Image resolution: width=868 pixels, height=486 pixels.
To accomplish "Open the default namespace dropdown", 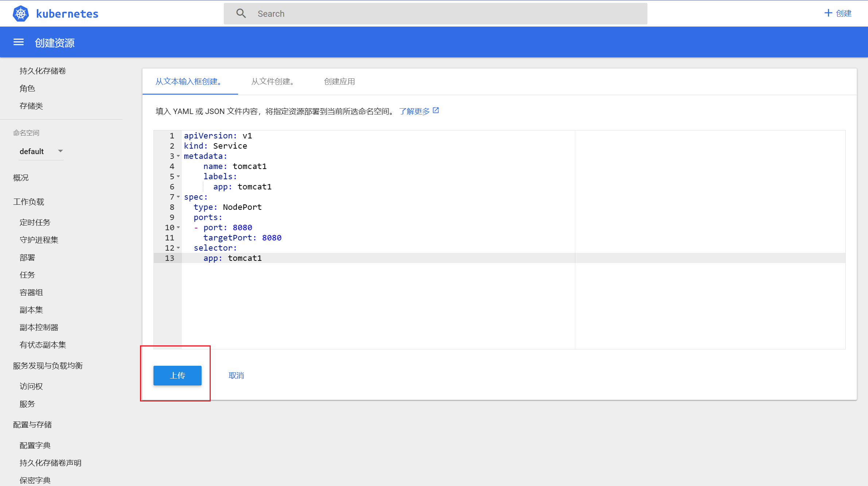I will tap(41, 151).
